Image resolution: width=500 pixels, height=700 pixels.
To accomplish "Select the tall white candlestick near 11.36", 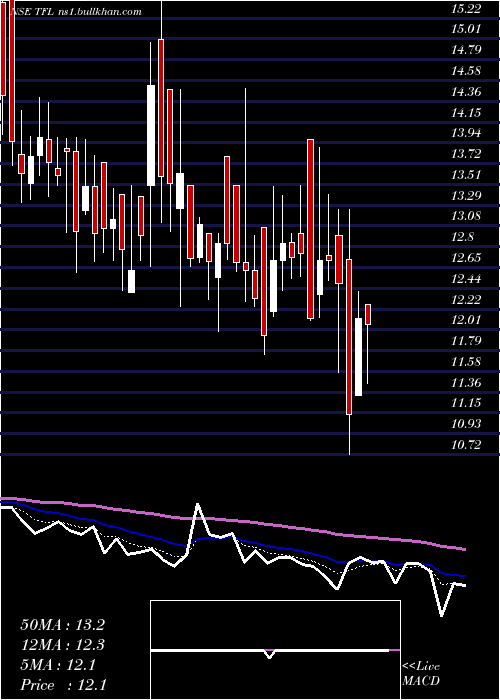I will tap(358, 357).
